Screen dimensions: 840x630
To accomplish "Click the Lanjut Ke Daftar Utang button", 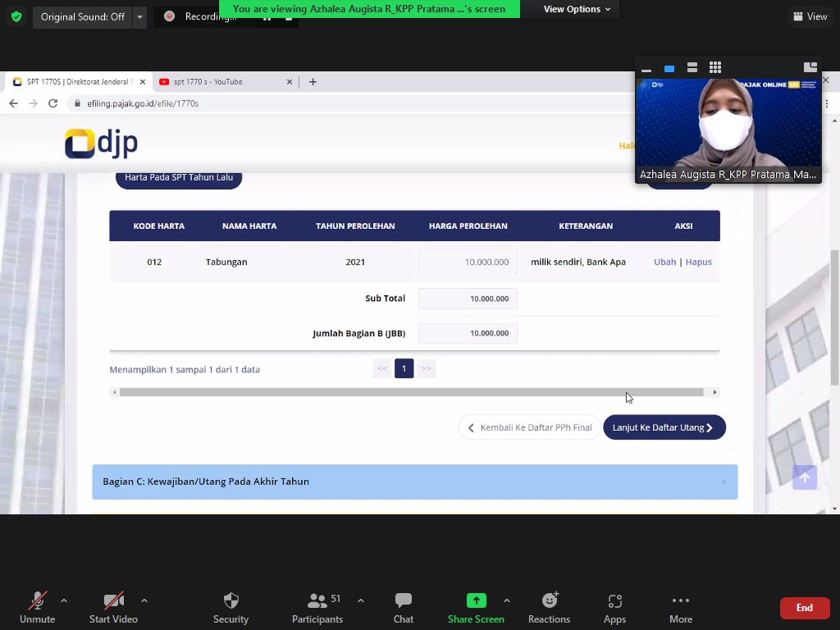I will 664,427.
